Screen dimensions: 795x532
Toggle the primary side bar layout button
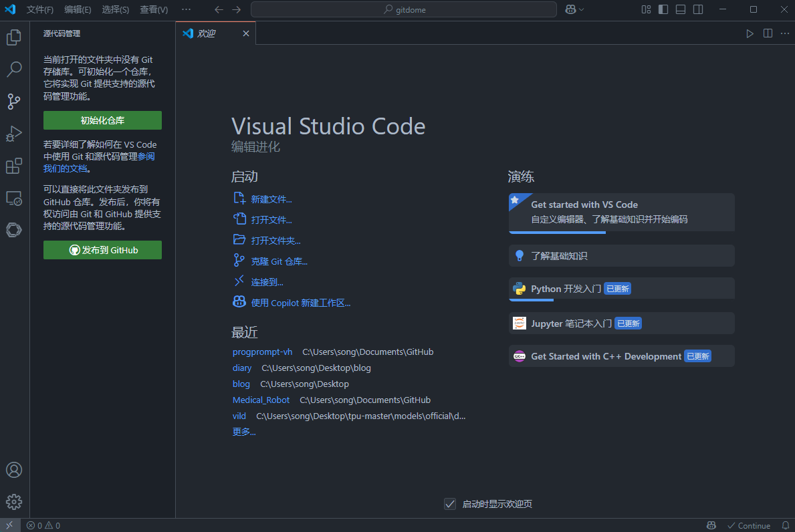663,9
